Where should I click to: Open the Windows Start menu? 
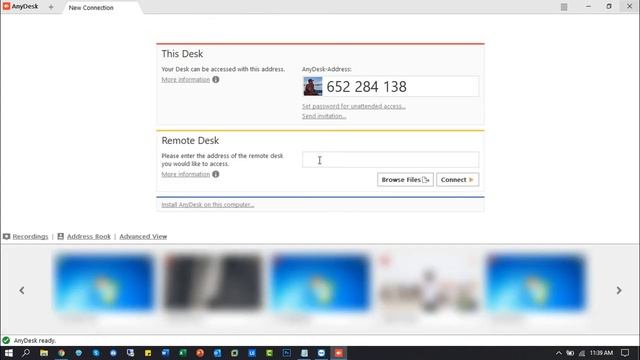click(x=9, y=353)
